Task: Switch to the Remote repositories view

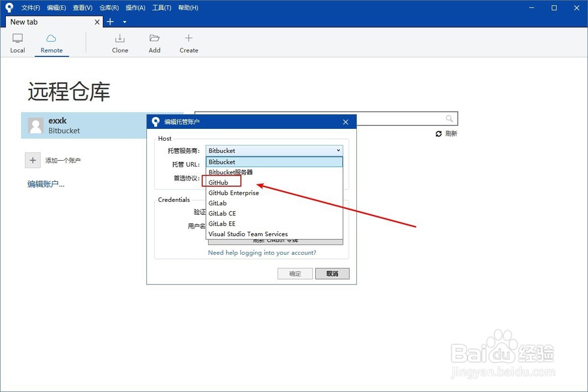Action: 51,44
